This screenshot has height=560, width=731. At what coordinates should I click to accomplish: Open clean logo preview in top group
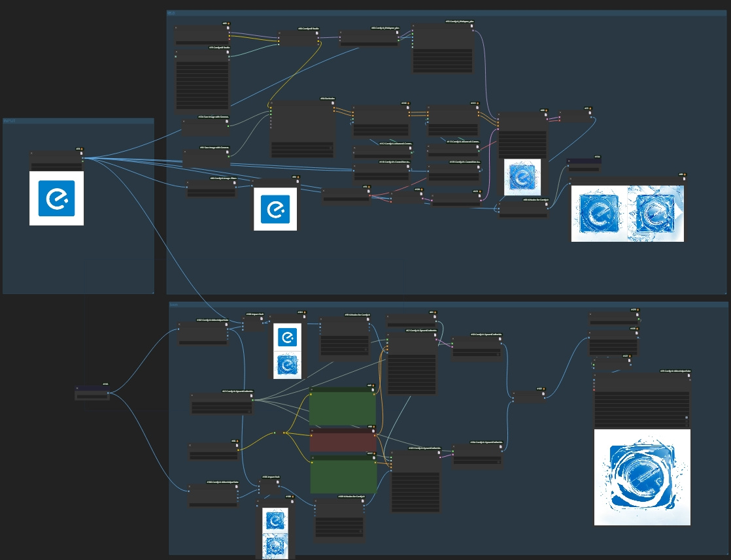275,209
